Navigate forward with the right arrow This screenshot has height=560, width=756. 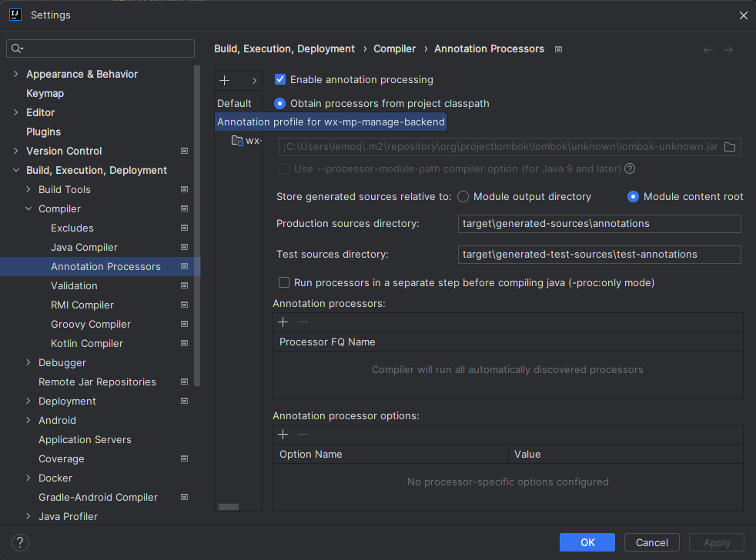(728, 50)
